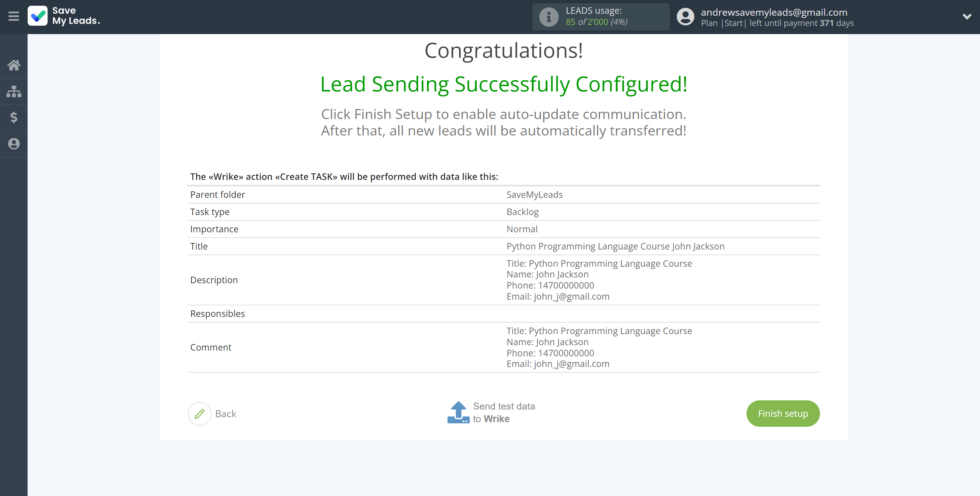Click the Backlog value
980x496 pixels.
[522, 212]
